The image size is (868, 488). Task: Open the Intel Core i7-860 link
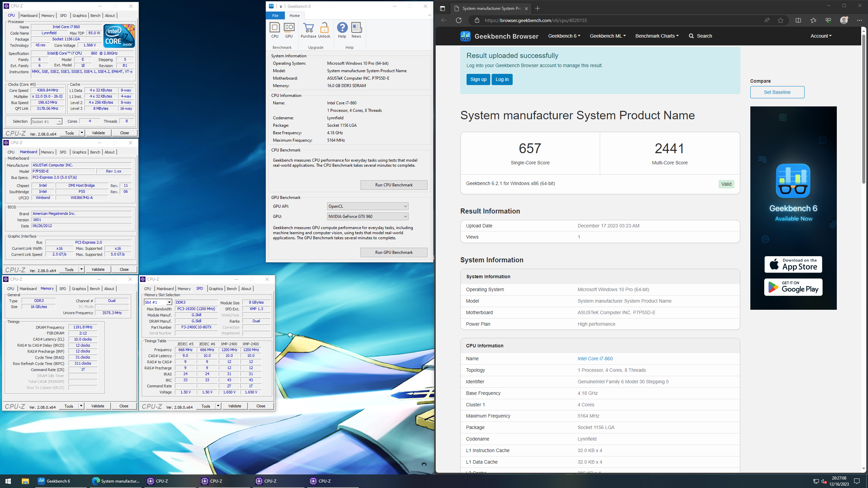pyautogui.click(x=595, y=359)
